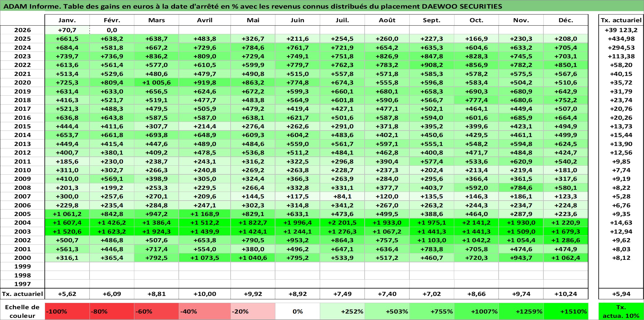Select the cell showing +1 005,6
The image size is (644, 320).
point(157,82)
